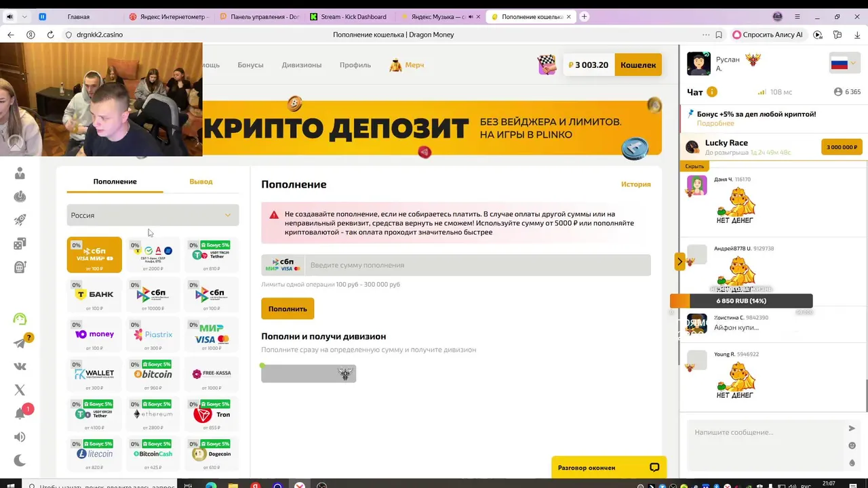Pick the Tron deposit method
The height and width of the screenshot is (488, 868).
(212, 414)
